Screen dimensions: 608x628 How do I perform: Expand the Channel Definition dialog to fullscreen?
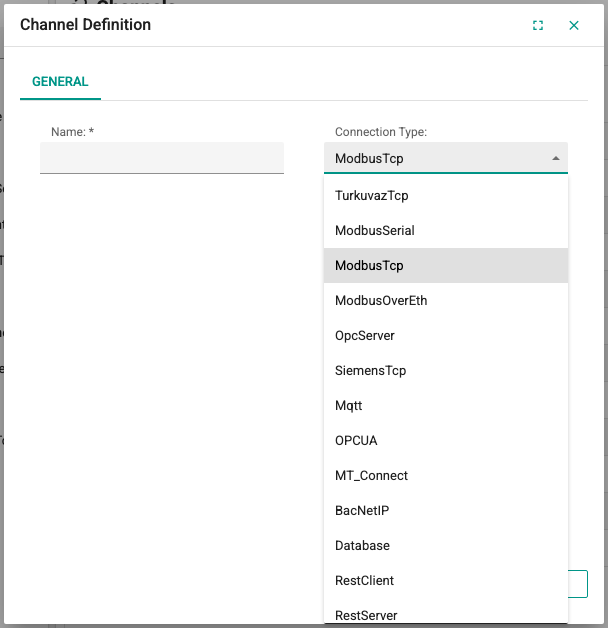coord(538,25)
